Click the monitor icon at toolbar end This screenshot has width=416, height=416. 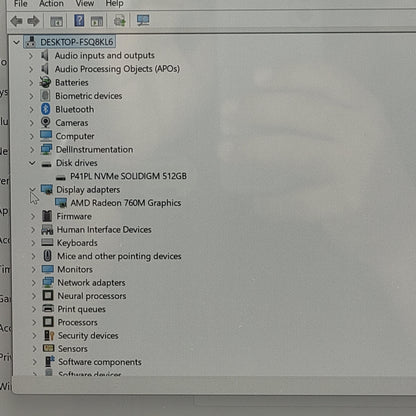(x=143, y=21)
